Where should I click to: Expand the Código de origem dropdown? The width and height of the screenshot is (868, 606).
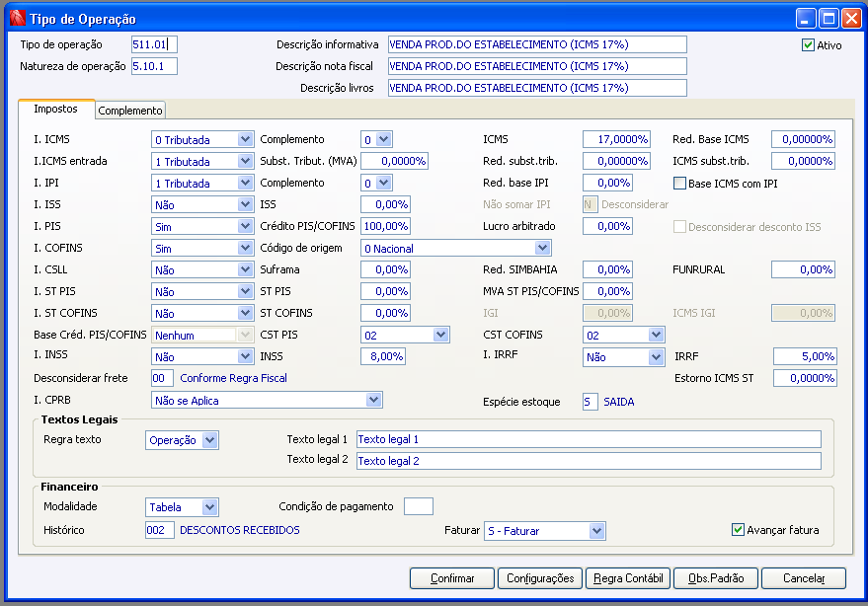click(x=542, y=249)
